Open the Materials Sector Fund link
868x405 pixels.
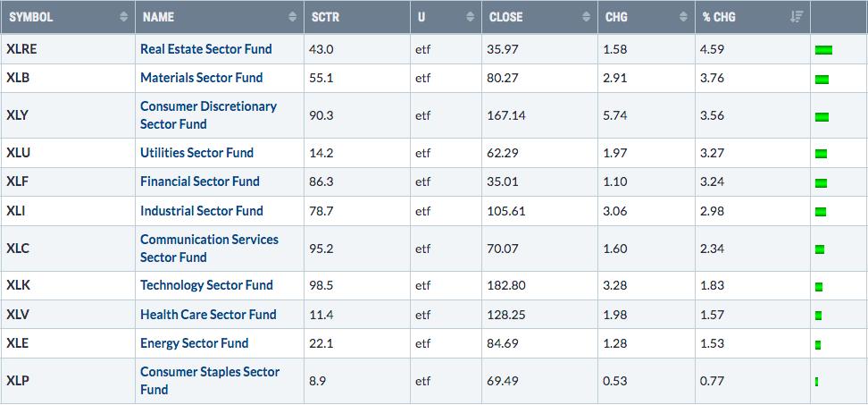200,78
